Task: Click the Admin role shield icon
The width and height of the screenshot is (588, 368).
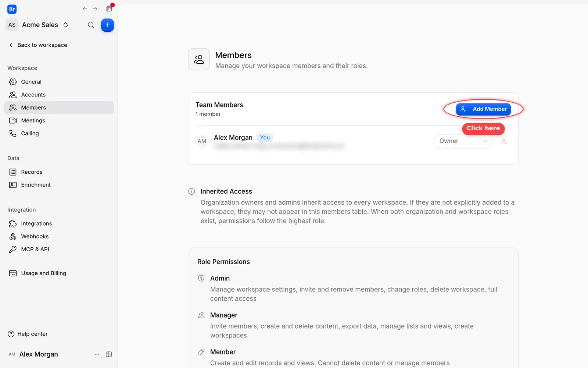Action: 201,278
